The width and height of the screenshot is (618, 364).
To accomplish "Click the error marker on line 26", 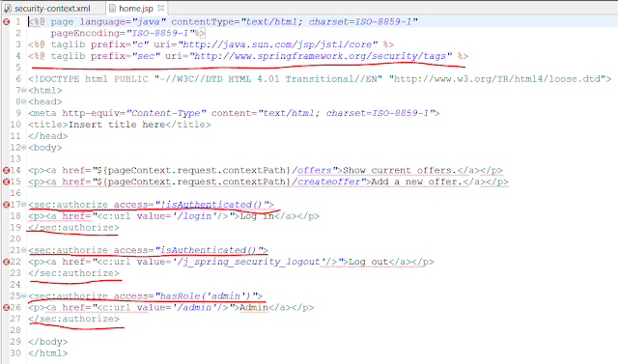I will point(6,307).
